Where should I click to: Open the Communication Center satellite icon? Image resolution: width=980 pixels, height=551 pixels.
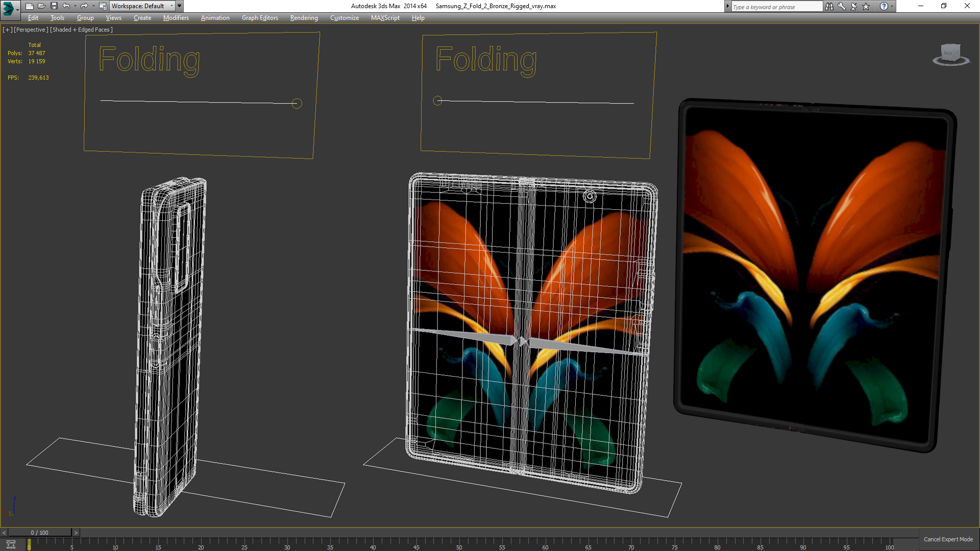coord(854,6)
